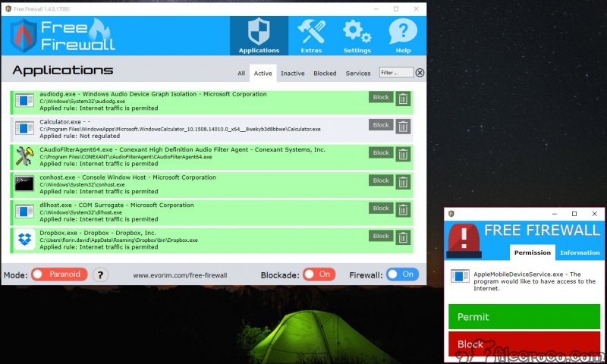Click the AppleMobileDeviceService.exe icon in popup
Screen dimensions: 607x364
coord(460,276)
